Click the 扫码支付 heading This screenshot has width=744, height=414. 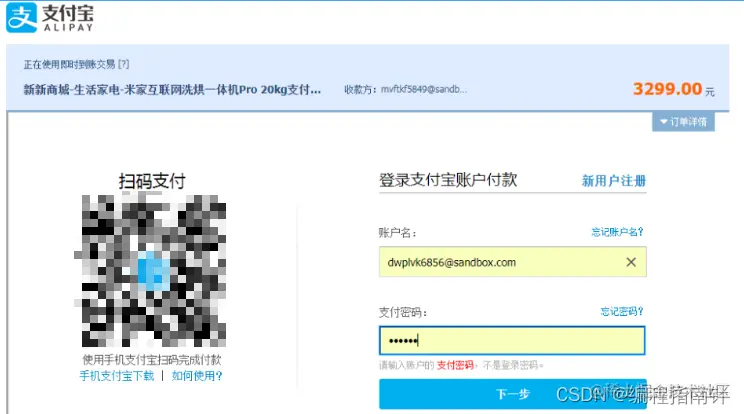(152, 181)
